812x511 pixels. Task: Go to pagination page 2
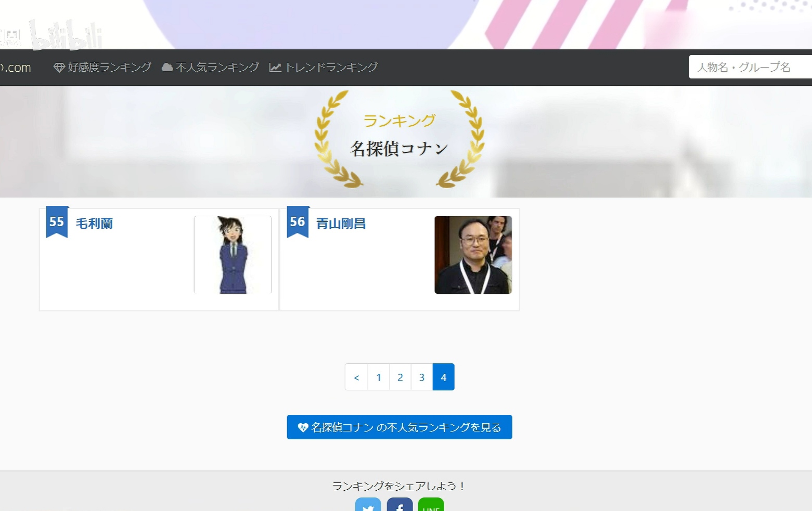pos(401,377)
